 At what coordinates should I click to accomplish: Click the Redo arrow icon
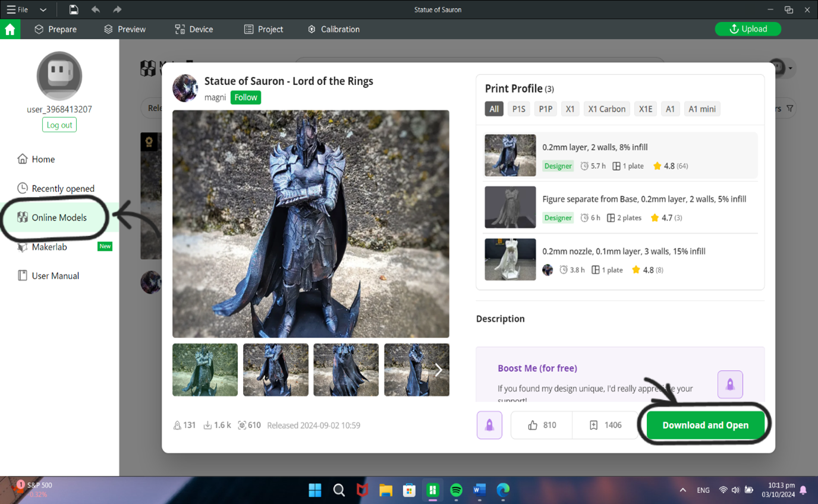click(117, 10)
